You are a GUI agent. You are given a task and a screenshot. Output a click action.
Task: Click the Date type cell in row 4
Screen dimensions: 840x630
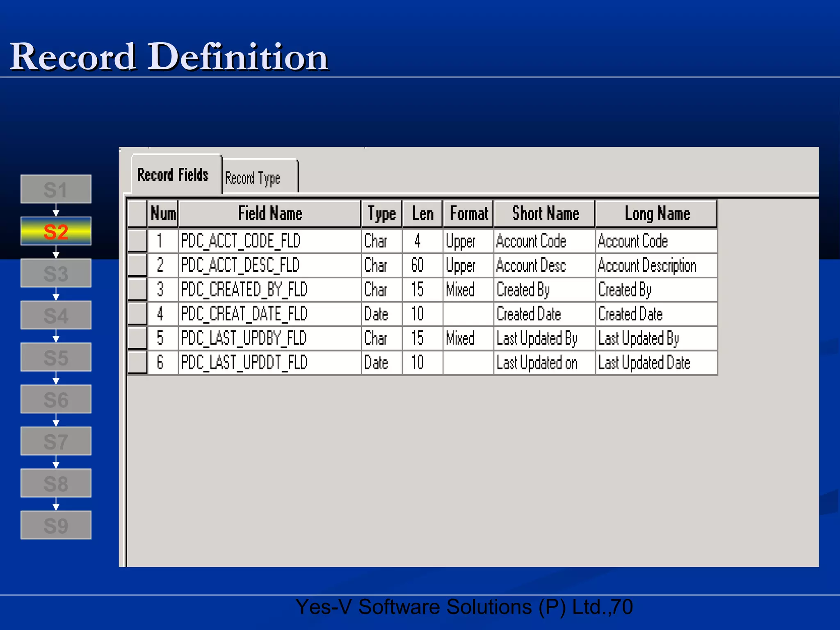tap(381, 314)
